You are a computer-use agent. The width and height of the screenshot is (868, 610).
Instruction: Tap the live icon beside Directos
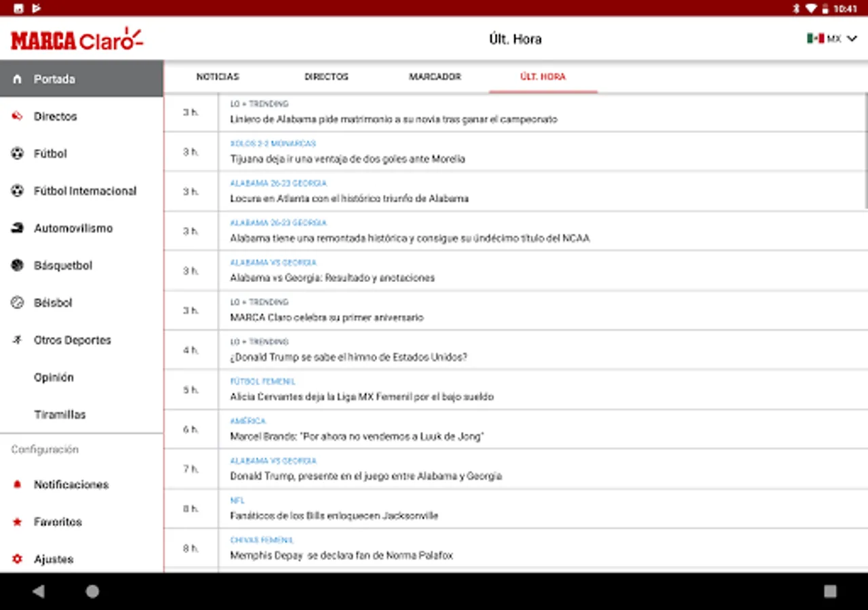click(18, 117)
